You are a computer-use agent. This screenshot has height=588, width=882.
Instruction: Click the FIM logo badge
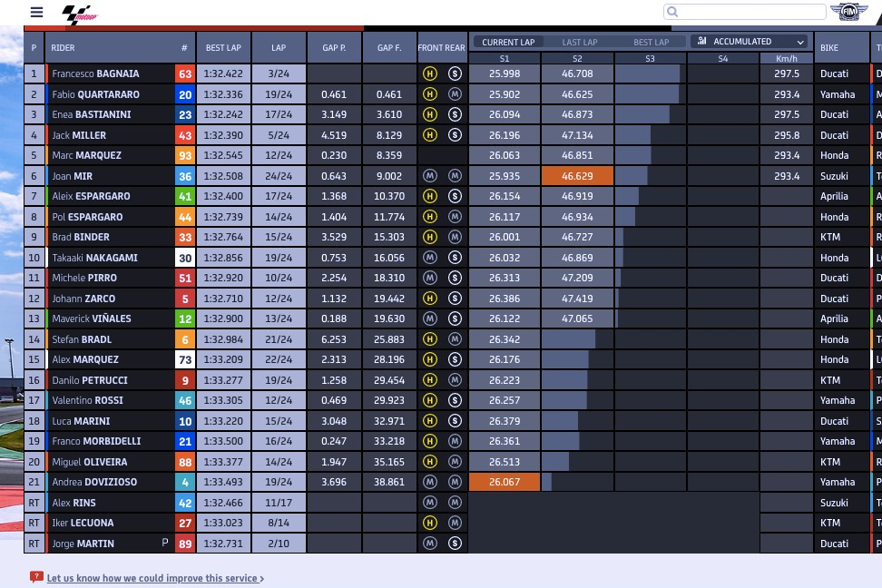[x=848, y=12]
